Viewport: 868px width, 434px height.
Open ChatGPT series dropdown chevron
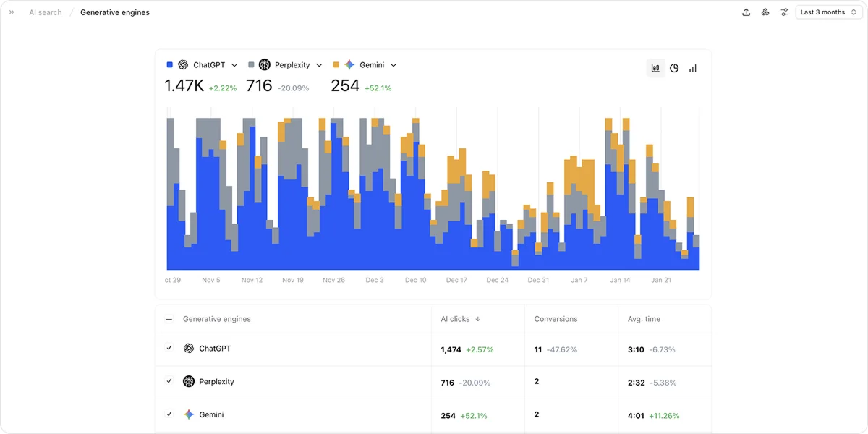(234, 65)
